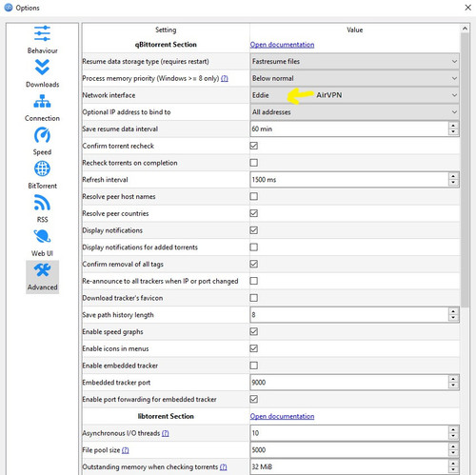
Task: Decrease Save path history length stepper
Action: 453,318
